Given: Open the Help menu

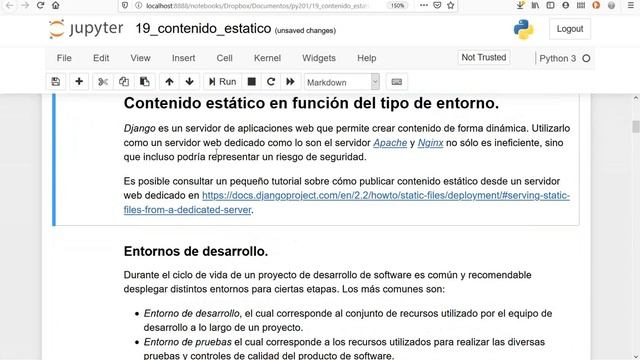Looking at the screenshot, I should [x=367, y=58].
